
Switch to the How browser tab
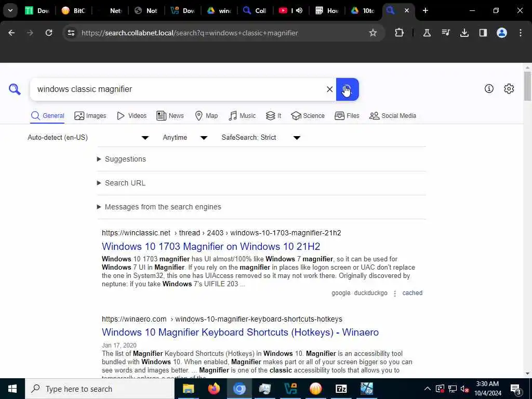[x=327, y=10]
